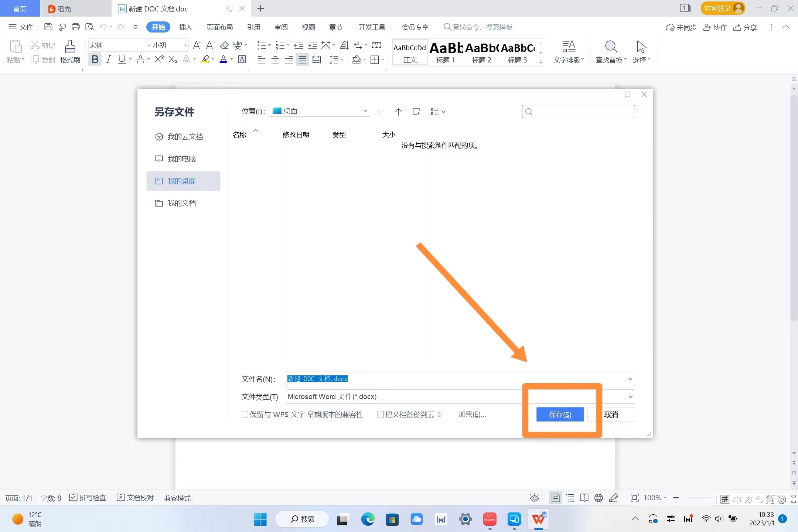Click the dialog search box

(x=579, y=112)
